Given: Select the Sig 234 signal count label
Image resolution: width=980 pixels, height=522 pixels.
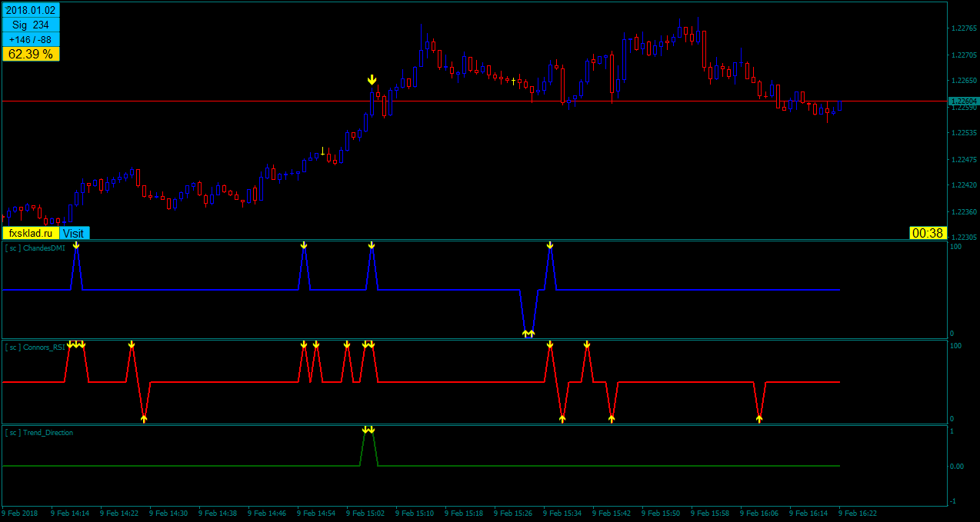Looking at the screenshot, I should 31,25.
